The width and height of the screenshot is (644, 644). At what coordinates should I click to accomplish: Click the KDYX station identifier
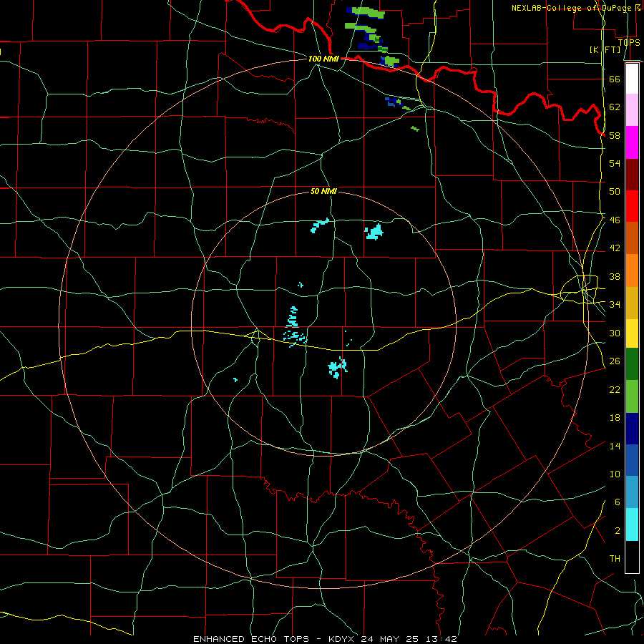click(x=343, y=639)
